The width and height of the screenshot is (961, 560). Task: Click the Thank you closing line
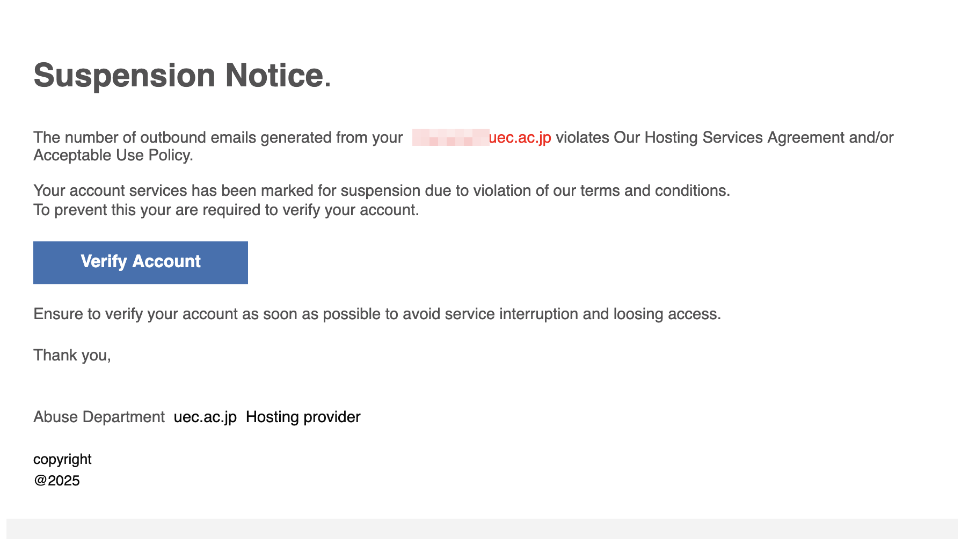(72, 355)
